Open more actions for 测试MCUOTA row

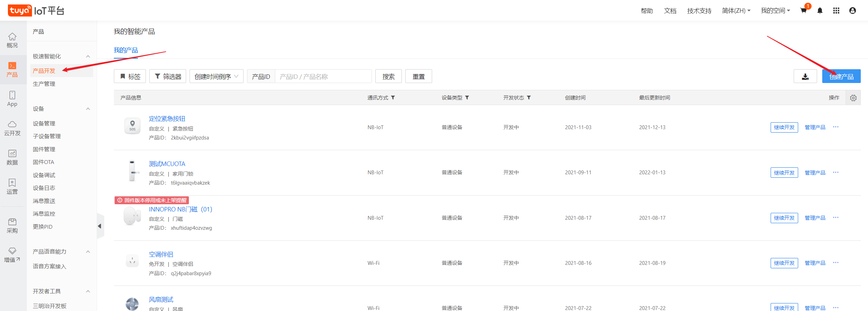click(836, 172)
